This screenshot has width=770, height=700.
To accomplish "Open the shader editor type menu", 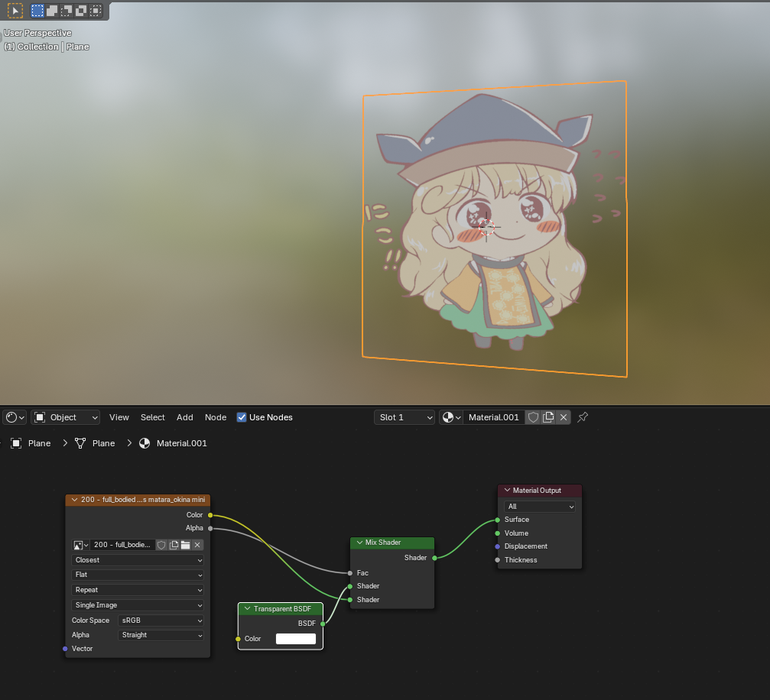I will click(x=15, y=417).
